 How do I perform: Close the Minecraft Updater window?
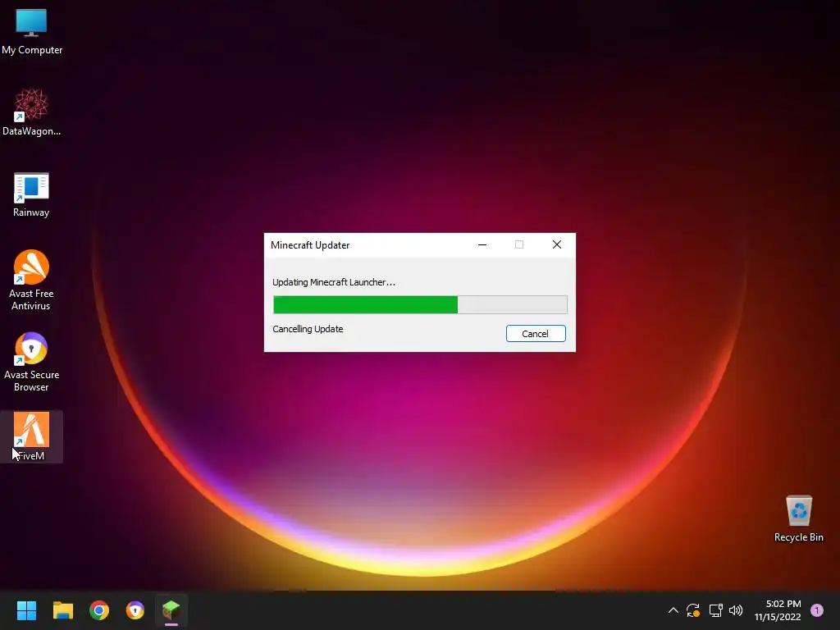click(x=557, y=244)
